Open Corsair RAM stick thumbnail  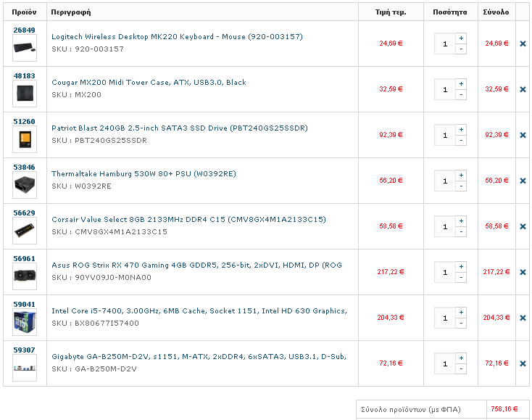click(25, 231)
